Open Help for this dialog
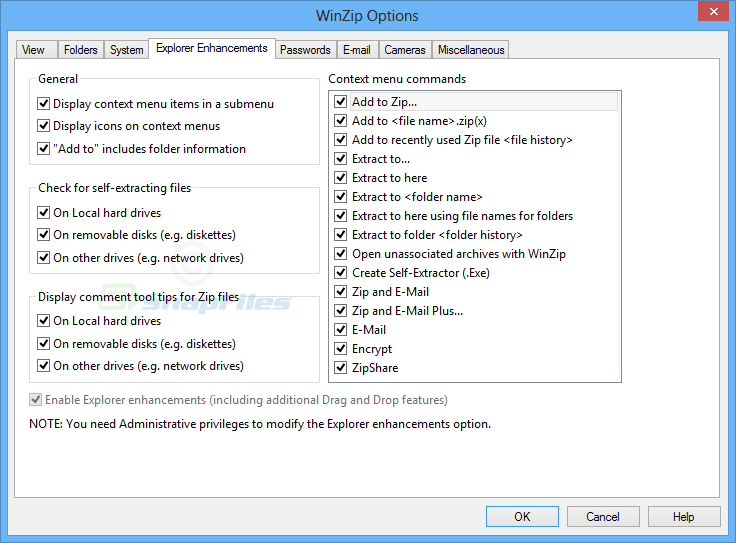 684,517
